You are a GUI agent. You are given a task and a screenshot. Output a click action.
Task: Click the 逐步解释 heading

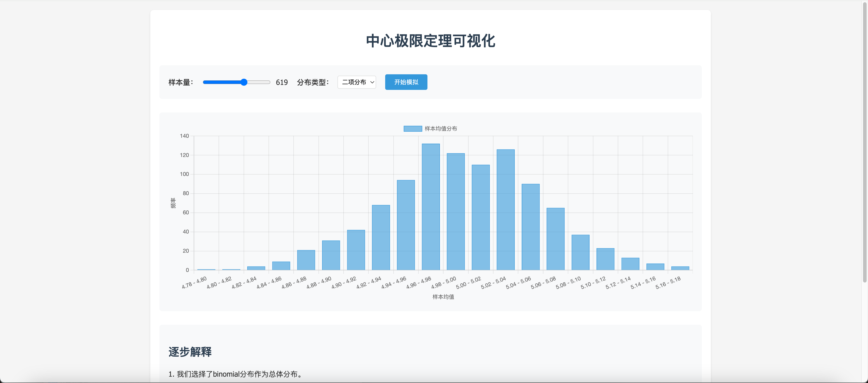click(190, 352)
